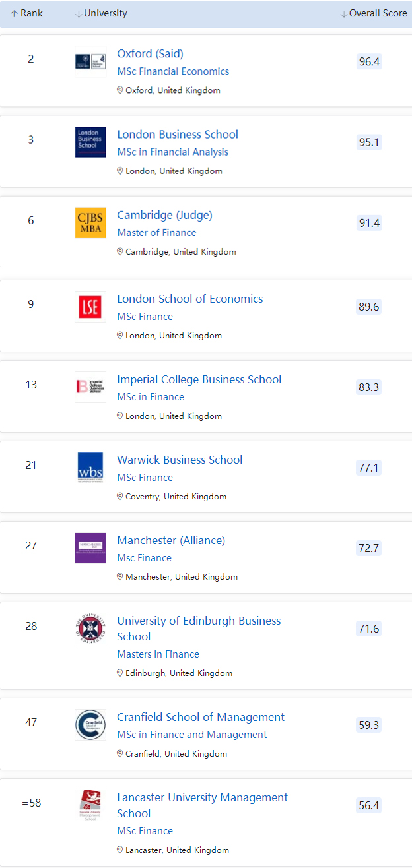This screenshot has width=412, height=868.
Task: Click the purple Manchester Alliance logo
Action: point(90,548)
